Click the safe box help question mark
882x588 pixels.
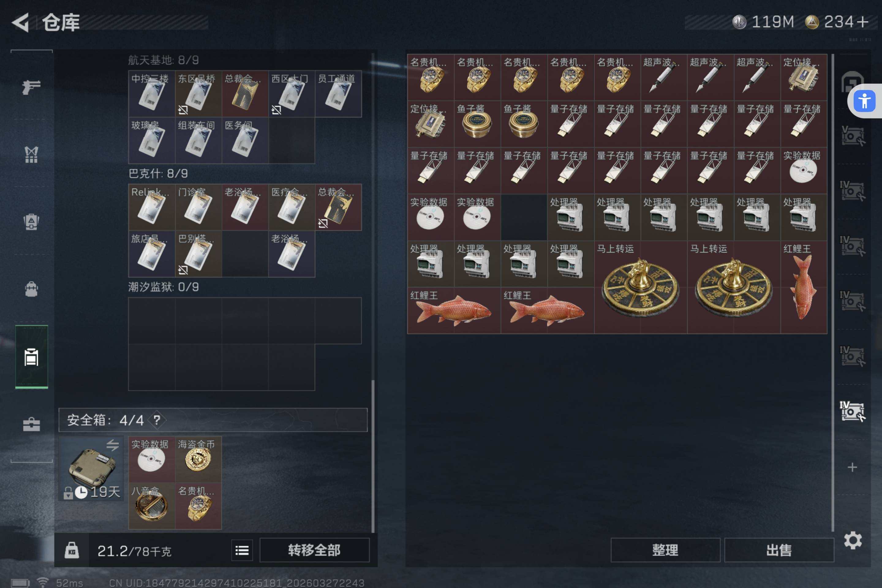[x=157, y=420]
